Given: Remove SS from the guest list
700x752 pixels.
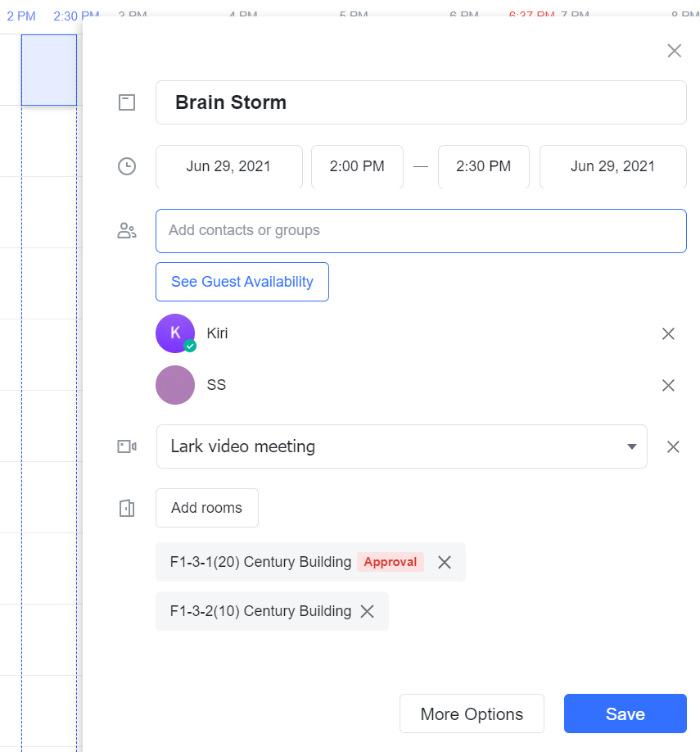Looking at the screenshot, I should tap(668, 385).
